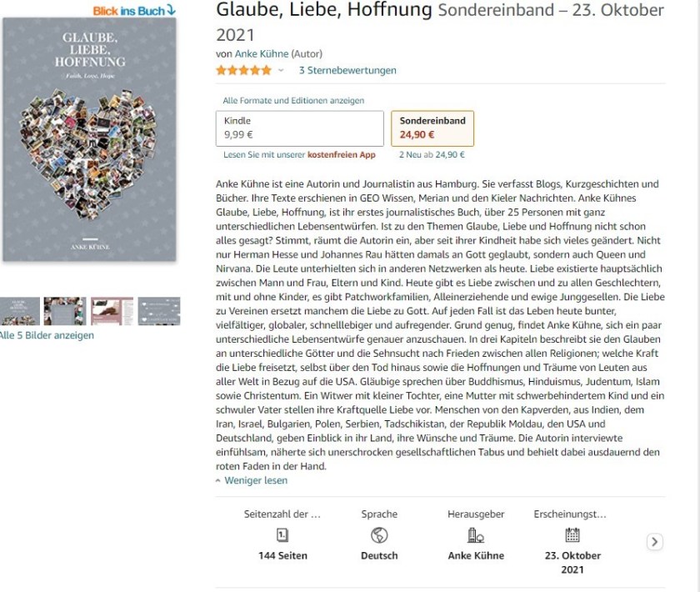Click the publication date calendar icon
700x592 pixels.
[x=572, y=535]
